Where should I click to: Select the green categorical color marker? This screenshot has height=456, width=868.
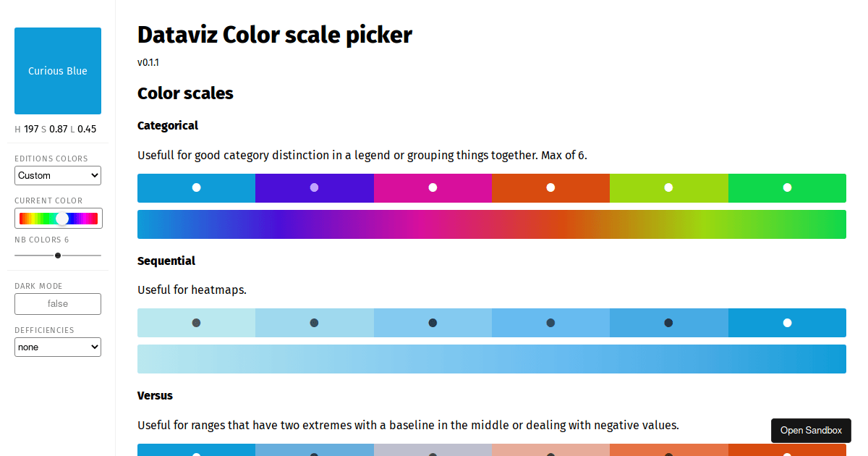(x=787, y=187)
